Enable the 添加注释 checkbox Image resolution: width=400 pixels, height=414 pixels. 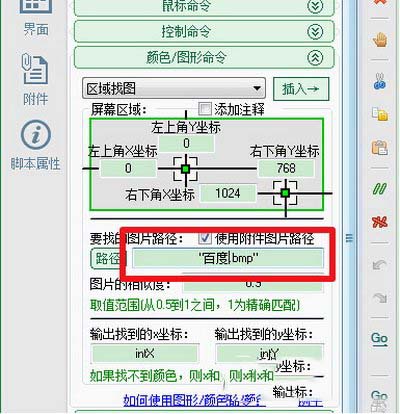pos(205,109)
